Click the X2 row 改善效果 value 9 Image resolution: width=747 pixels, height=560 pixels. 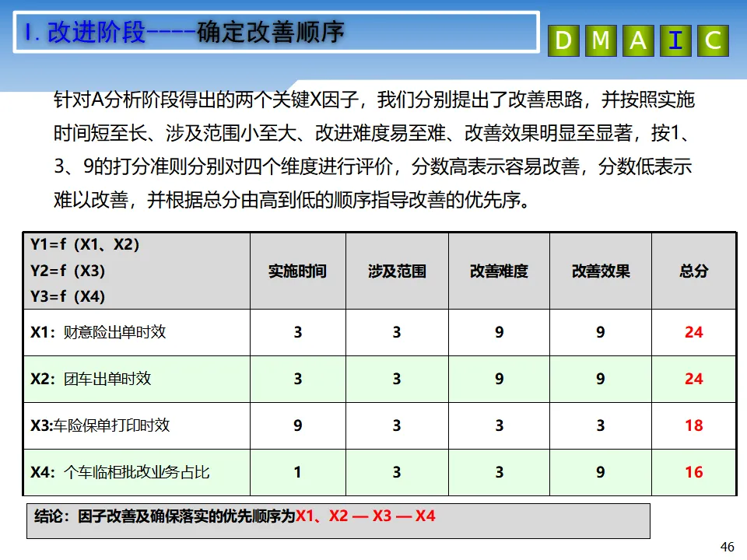tap(601, 379)
